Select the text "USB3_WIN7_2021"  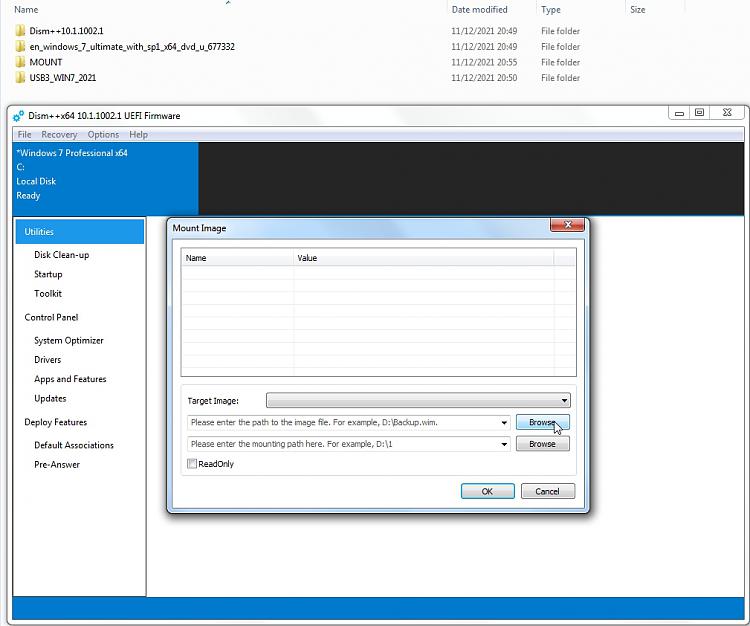click(63, 77)
